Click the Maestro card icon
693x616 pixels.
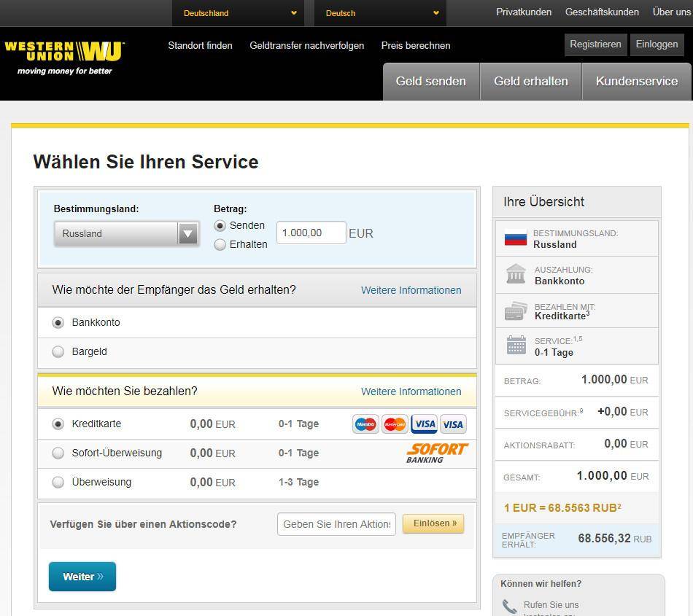(365, 424)
